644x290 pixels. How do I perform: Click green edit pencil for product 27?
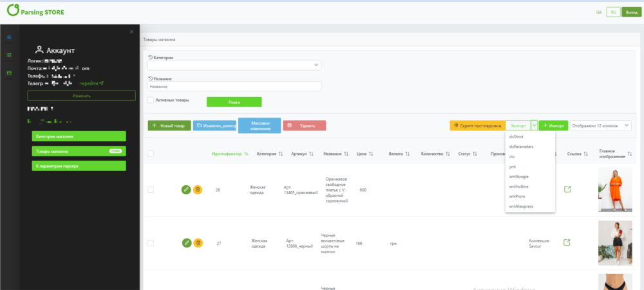click(186, 242)
